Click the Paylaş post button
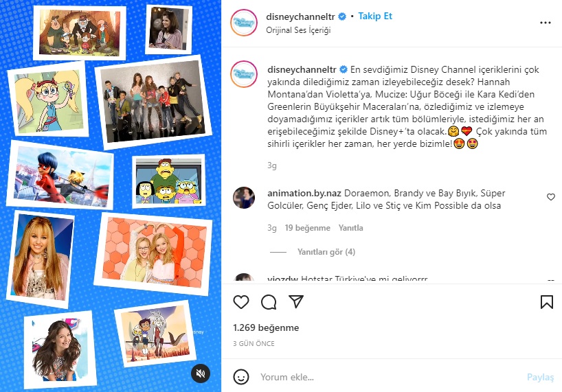562x392 pixels. pos(540,377)
